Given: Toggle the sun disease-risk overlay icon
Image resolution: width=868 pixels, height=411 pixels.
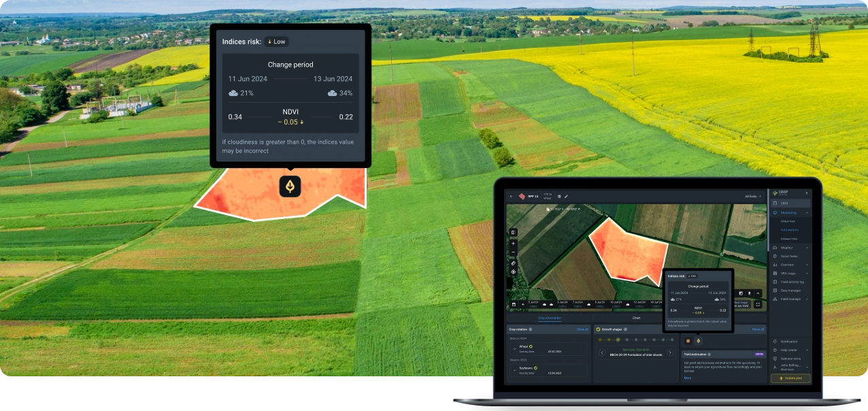Looking at the screenshot, I should pos(688,340).
